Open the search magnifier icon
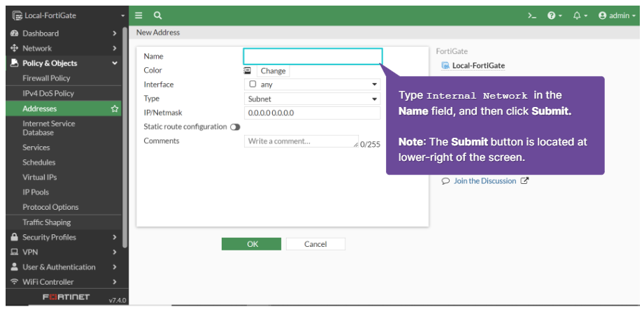 pos(158,15)
